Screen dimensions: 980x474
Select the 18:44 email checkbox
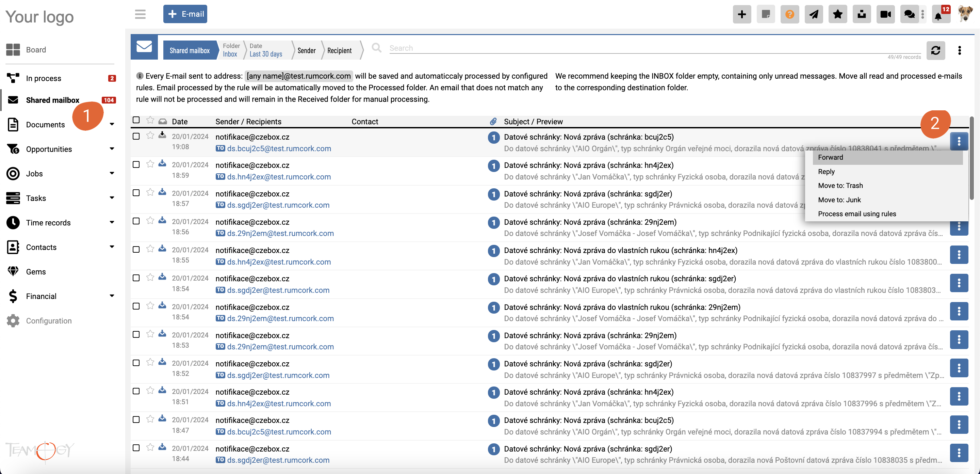(136, 448)
